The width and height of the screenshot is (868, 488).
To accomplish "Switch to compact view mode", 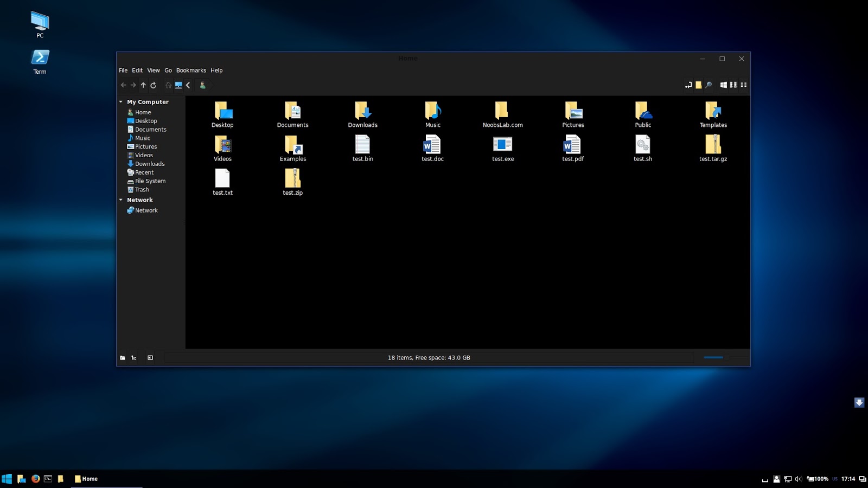I will pyautogui.click(x=733, y=85).
